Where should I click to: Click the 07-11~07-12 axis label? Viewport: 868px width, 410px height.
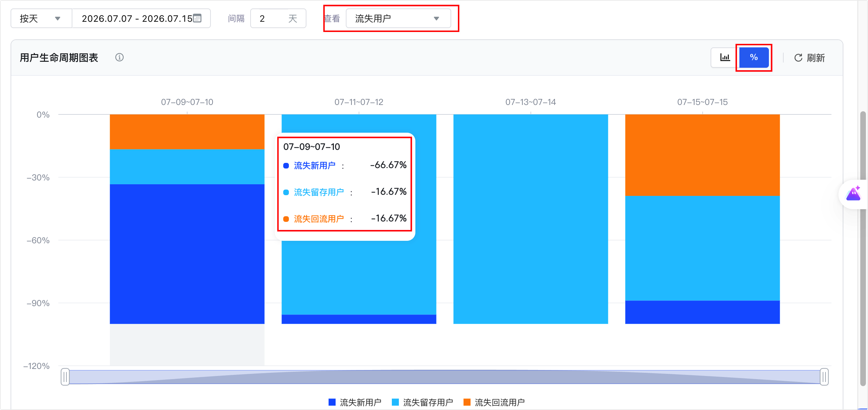359,102
